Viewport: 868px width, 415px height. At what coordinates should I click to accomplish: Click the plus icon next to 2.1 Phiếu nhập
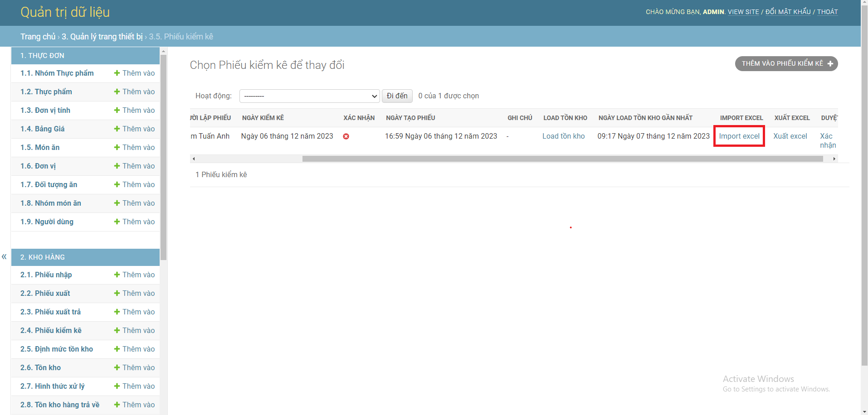click(x=116, y=275)
